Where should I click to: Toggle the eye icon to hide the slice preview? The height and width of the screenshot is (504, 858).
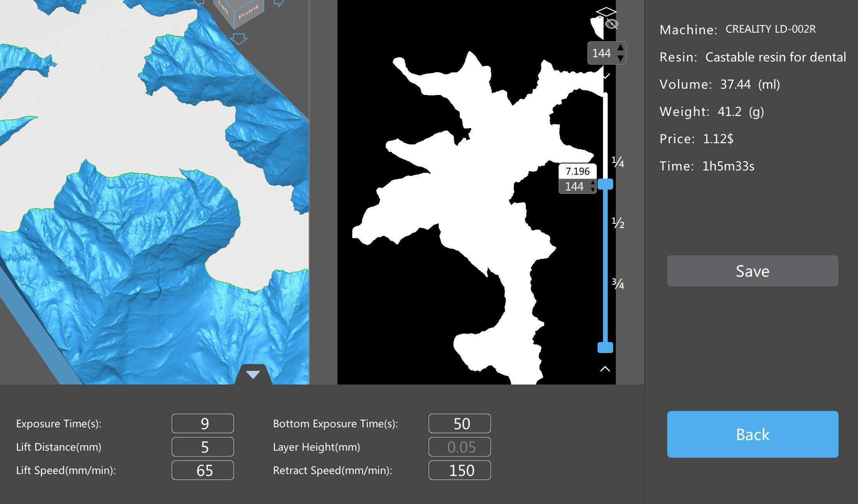pyautogui.click(x=611, y=24)
